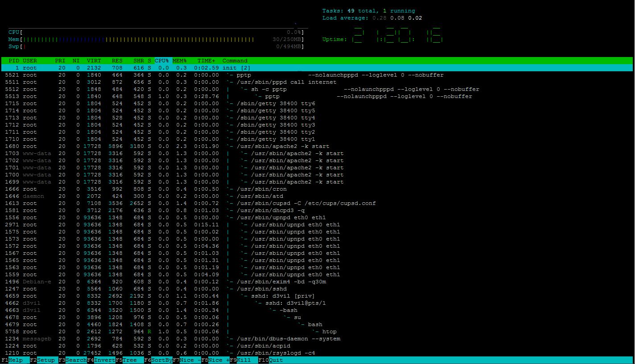Select the running htop process row

(x=317, y=331)
